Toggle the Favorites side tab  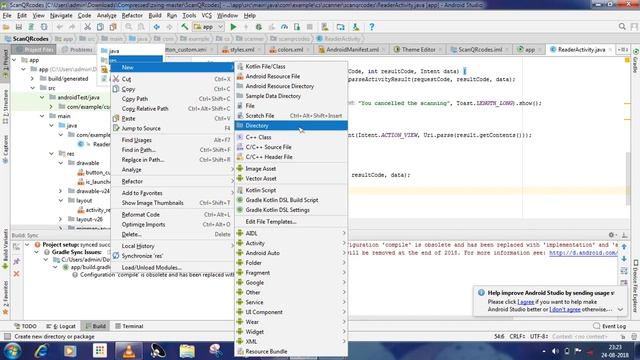(5, 297)
